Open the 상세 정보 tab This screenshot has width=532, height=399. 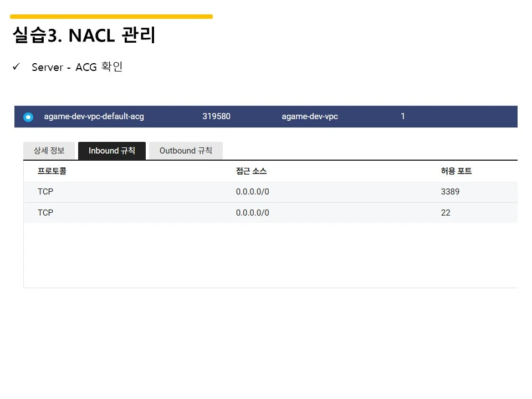49,151
